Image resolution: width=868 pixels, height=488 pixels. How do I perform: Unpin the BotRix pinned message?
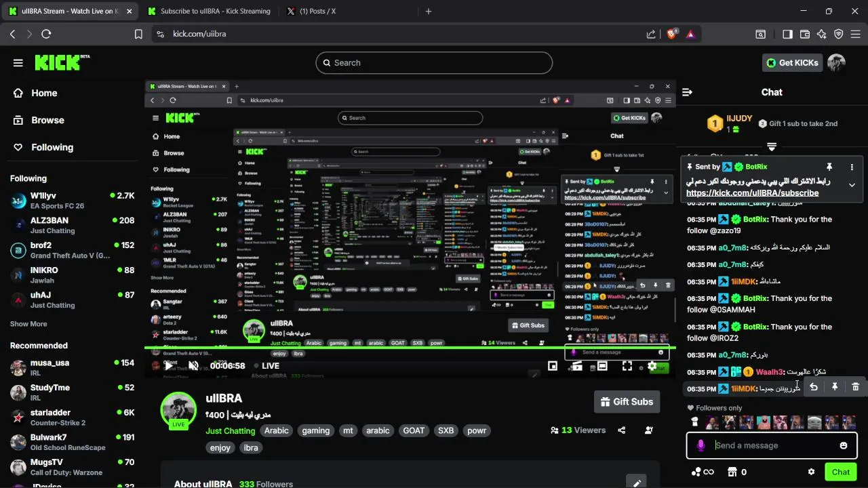(829, 167)
